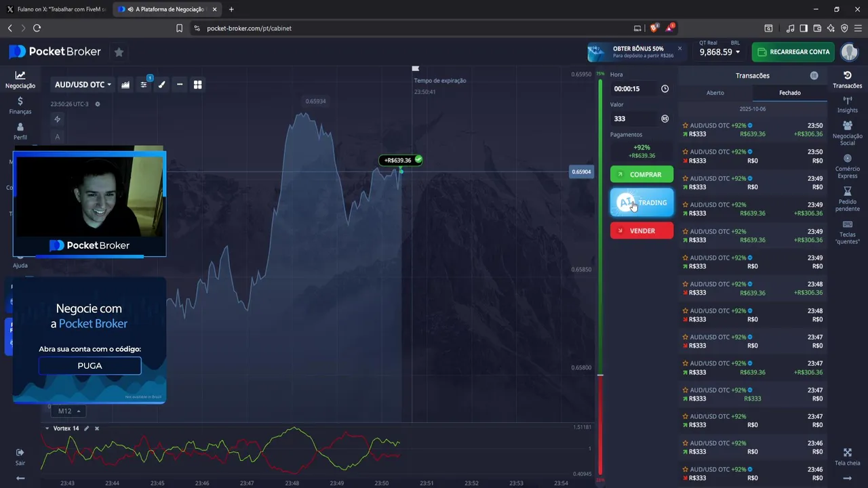Click the Brave Shields icon in address bar

[x=654, y=28]
